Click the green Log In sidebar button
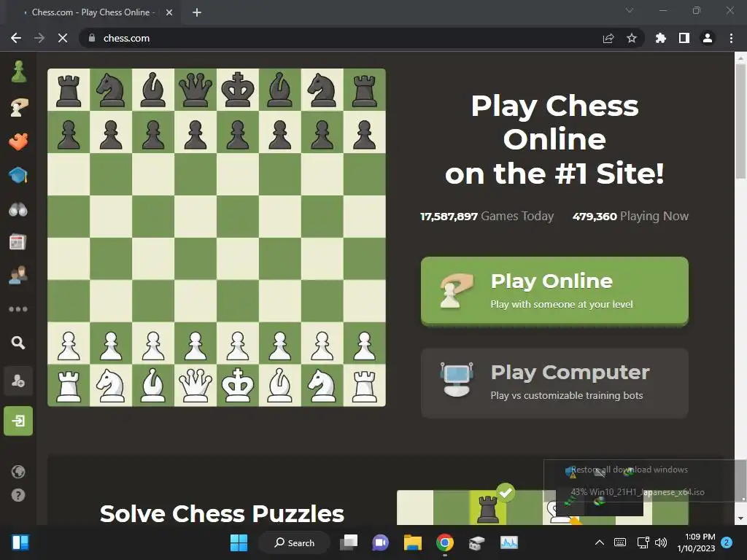This screenshot has height=560, width=747. pos(18,421)
